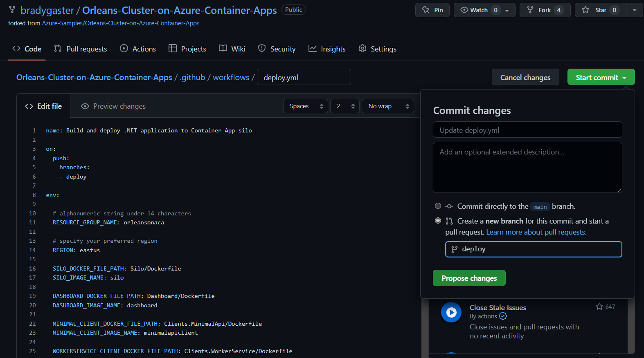This screenshot has width=644, height=358.
Task: Click the fork icon beside bradygaster
Action: [12, 10]
